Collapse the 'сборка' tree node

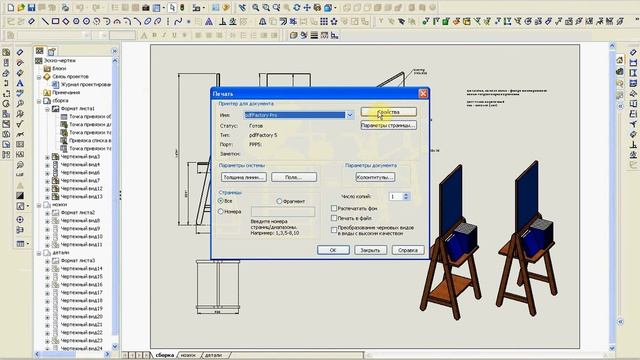pyautogui.click(x=39, y=100)
